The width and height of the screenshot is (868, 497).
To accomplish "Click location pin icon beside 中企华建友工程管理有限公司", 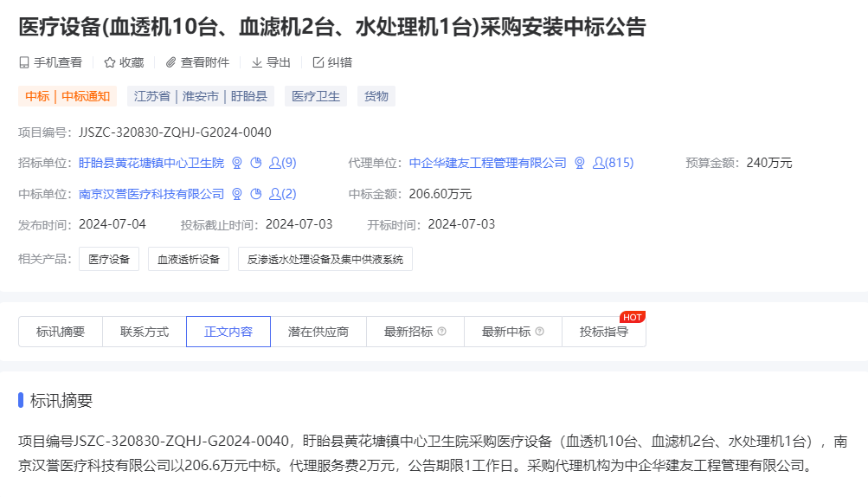I will [x=580, y=163].
